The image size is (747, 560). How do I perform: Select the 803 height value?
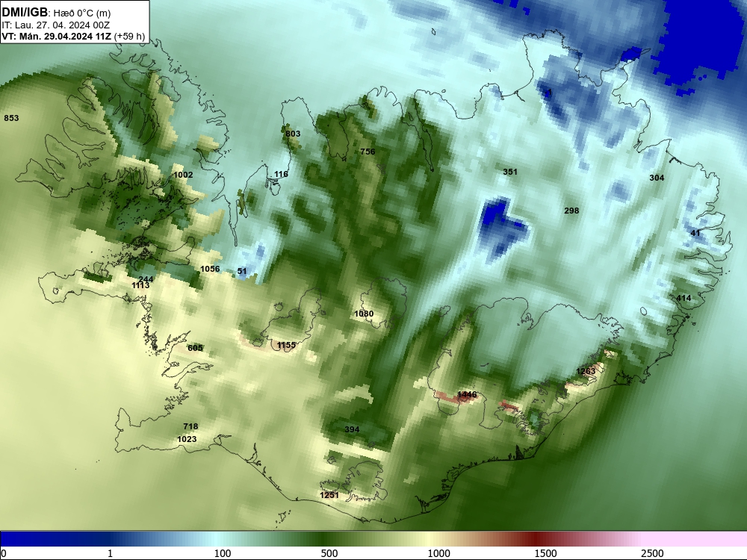pos(293,134)
